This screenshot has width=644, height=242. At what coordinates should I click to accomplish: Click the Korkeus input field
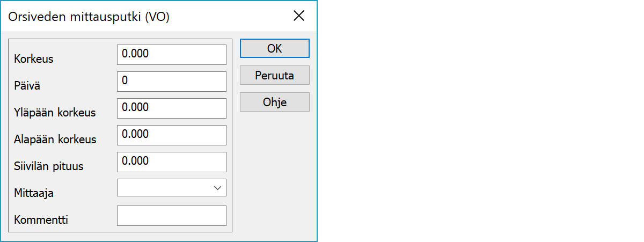(x=171, y=54)
